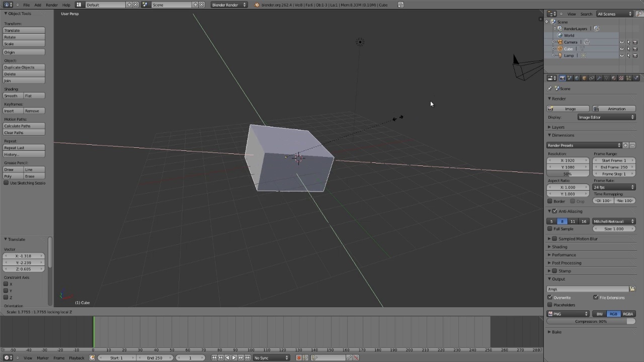The height and width of the screenshot is (362, 644).
Task: Hide Cube with its eye icon
Action: coord(622,49)
